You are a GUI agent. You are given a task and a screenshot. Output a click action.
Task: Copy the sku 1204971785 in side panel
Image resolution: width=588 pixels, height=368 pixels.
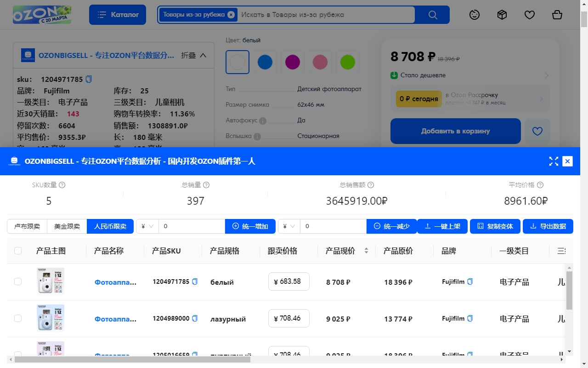point(89,79)
